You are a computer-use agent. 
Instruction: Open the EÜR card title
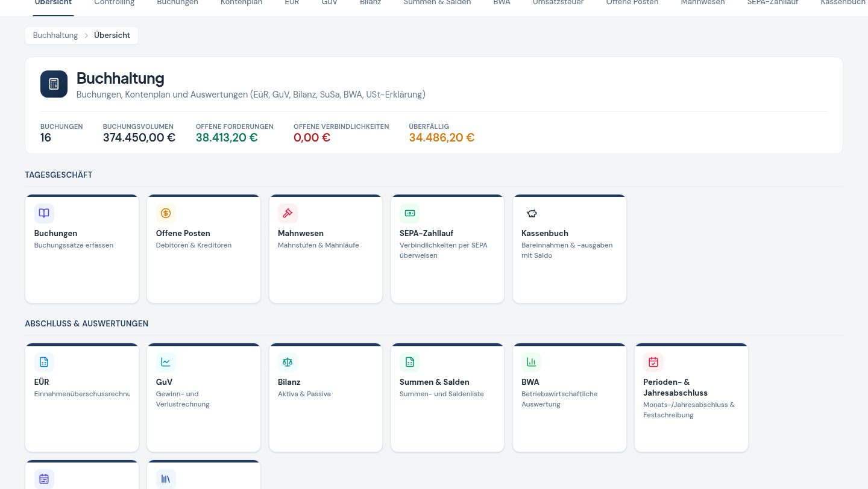click(42, 382)
